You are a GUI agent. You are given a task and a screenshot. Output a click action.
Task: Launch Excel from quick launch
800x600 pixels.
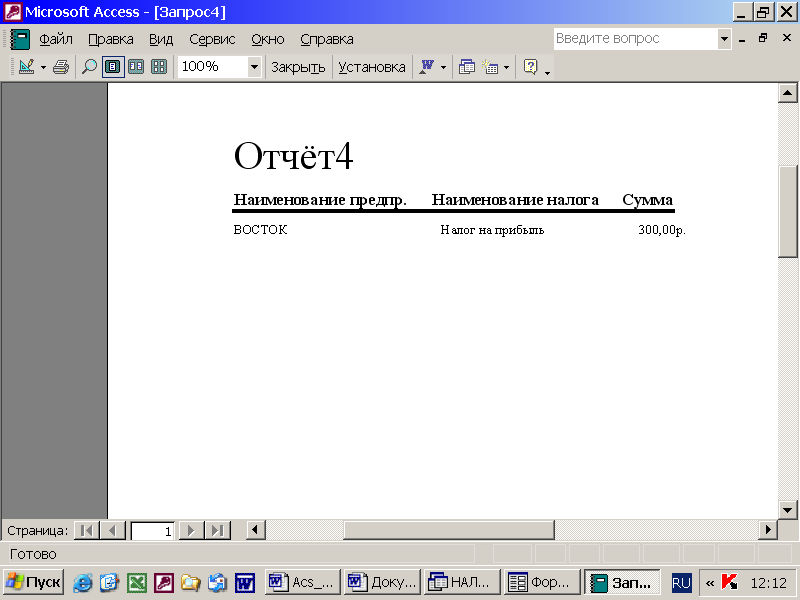(137, 582)
